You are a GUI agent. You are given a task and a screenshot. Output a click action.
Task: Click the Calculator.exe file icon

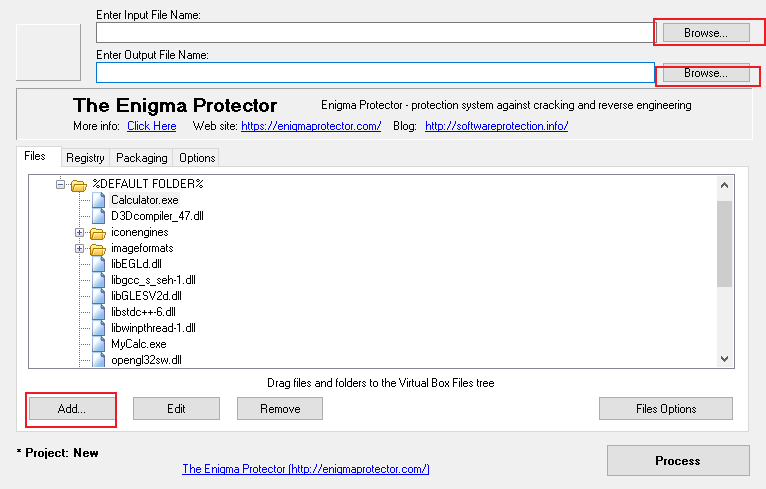tap(99, 200)
